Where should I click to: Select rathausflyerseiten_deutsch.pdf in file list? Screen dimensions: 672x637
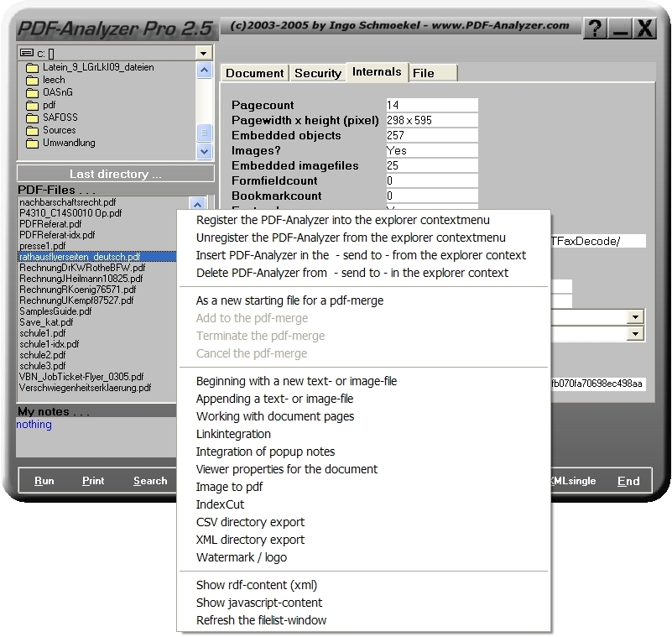tap(97, 257)
